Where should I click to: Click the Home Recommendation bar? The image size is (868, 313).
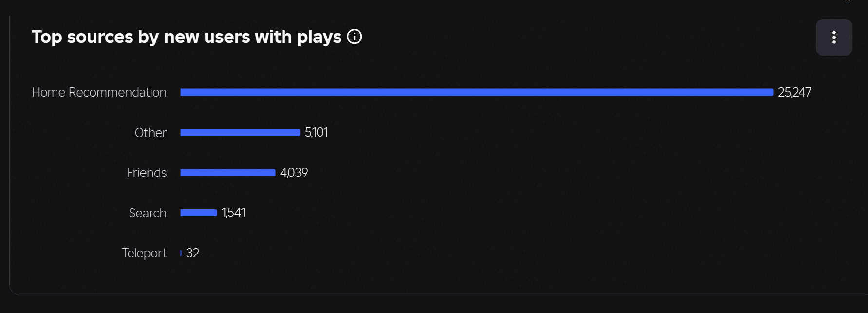click(477, 92)
